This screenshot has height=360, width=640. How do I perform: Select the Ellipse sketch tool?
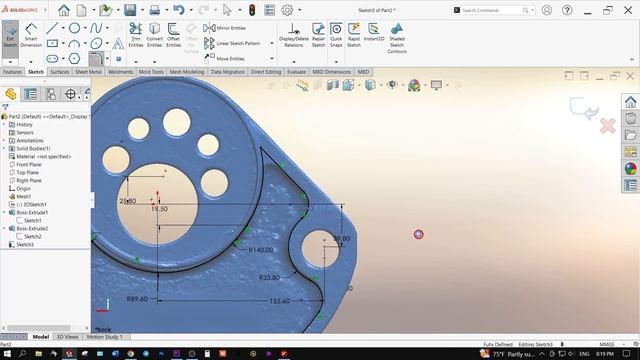[96, 43]
